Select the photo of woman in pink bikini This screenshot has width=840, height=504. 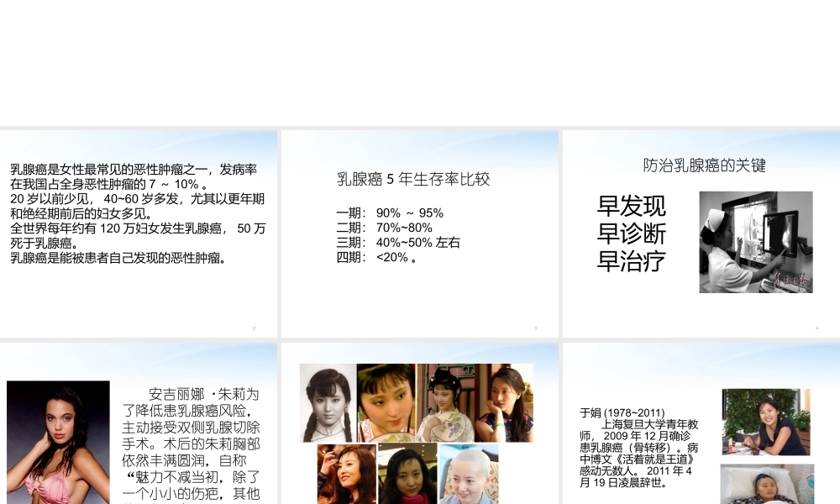tap(59, 443)
